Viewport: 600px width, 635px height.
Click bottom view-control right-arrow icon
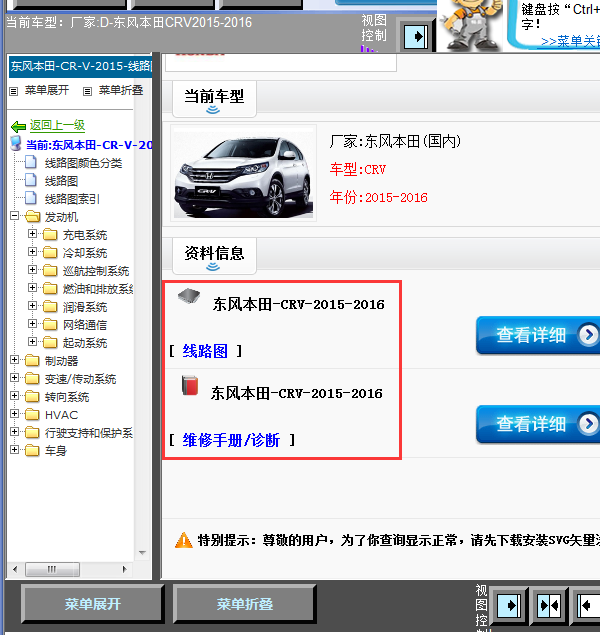[x=509, y=605]
